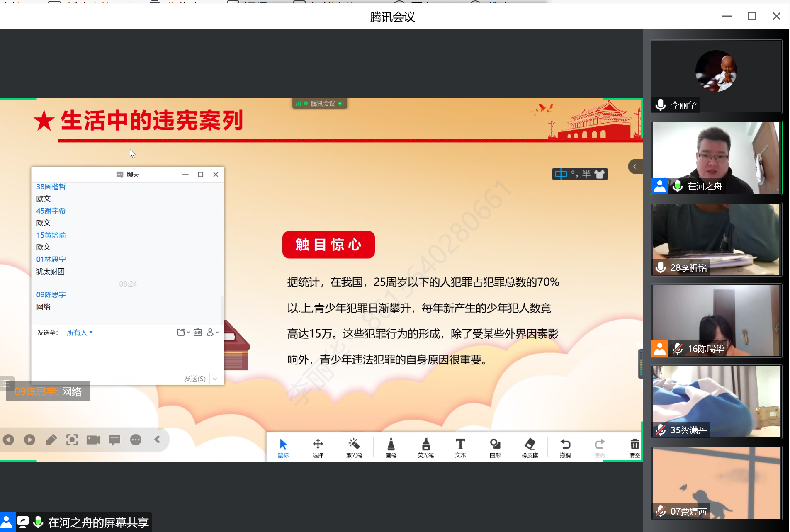This screenshot has width=790, height=532.
Task: Toggle 16陈瑞华's muted microphone icon
Action: tap(678, 349)
